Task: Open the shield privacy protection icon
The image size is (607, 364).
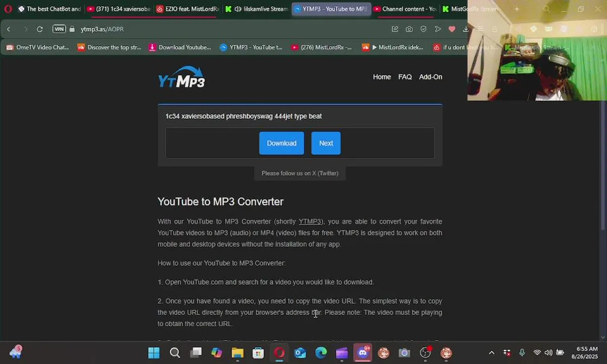Action: [423, 29]
